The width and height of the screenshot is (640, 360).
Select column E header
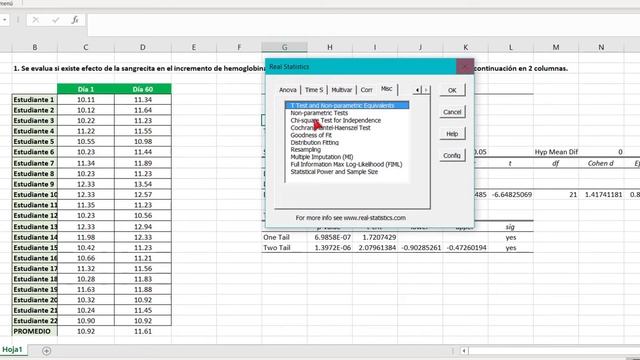[194, 47]
